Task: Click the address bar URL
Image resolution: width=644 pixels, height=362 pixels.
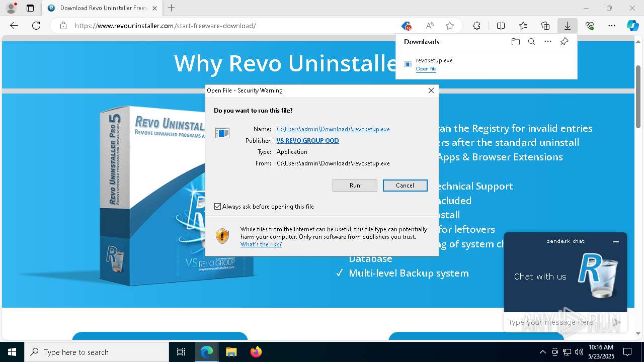Action: (x=166, y=26)
